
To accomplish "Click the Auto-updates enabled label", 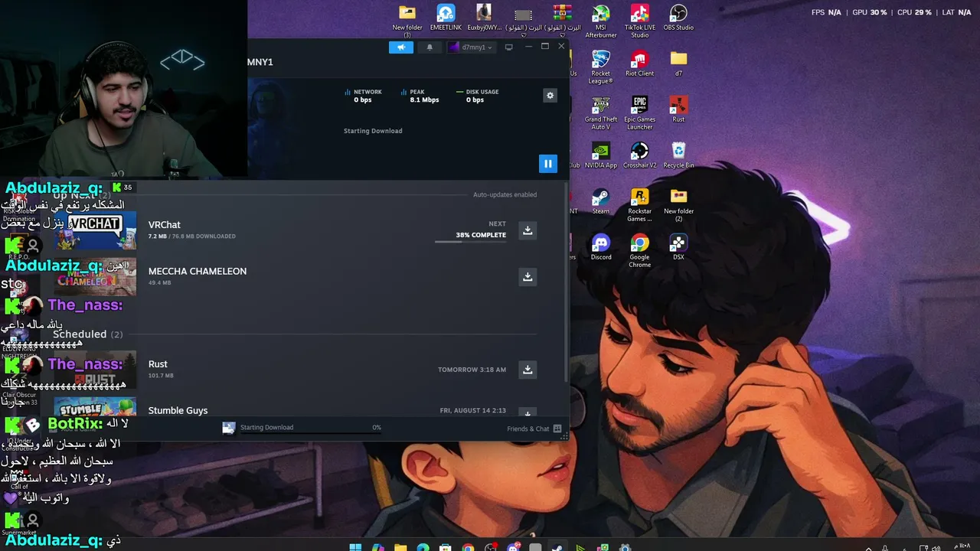I will [505, 194].
